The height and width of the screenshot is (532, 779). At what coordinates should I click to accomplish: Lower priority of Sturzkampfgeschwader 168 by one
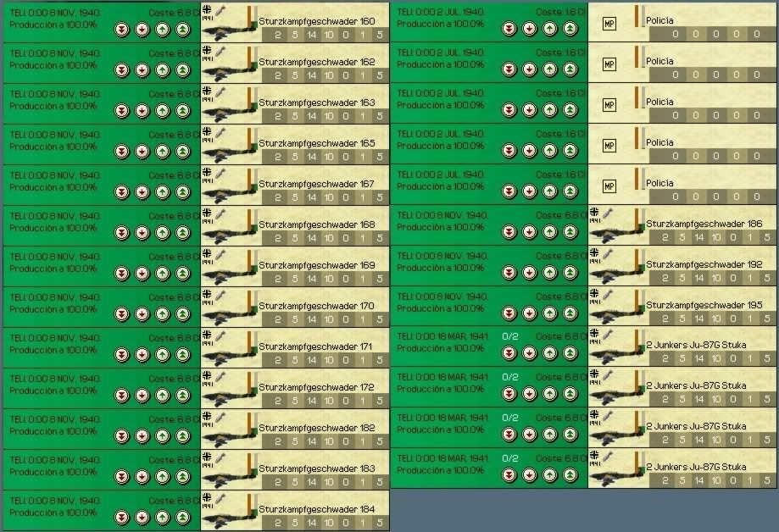(142, 233)
